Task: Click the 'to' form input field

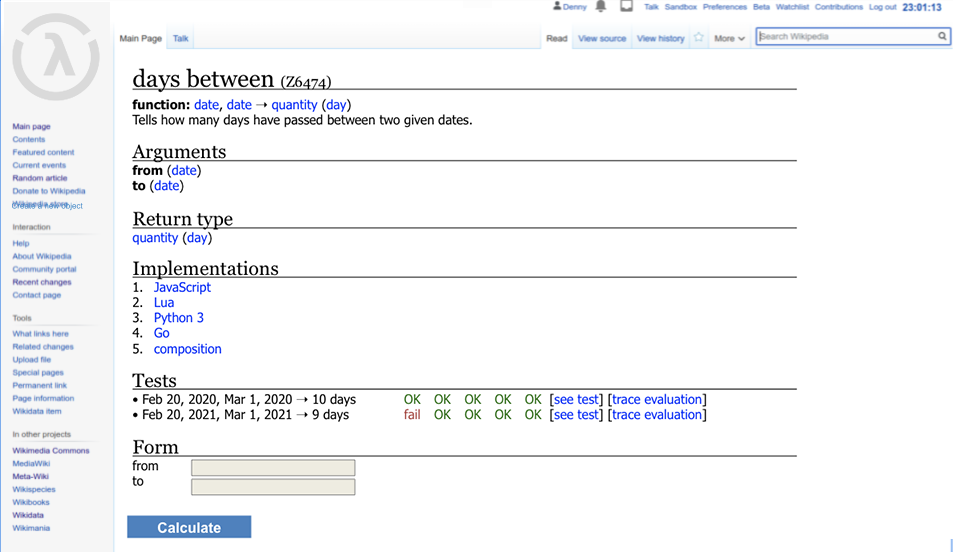Action: (273, 487)
